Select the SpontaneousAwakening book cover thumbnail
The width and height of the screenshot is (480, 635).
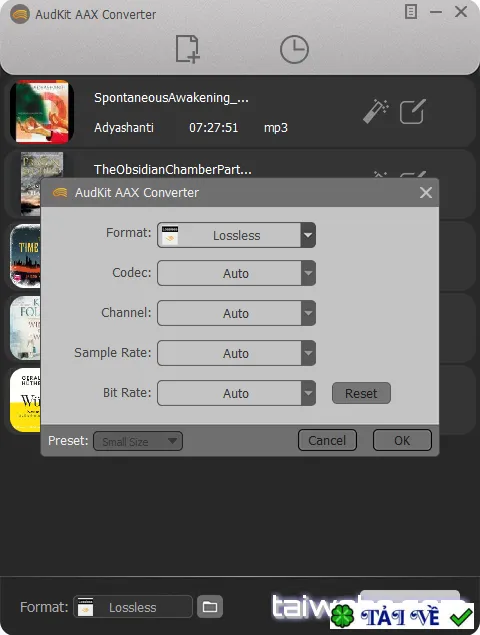(42, 112)
